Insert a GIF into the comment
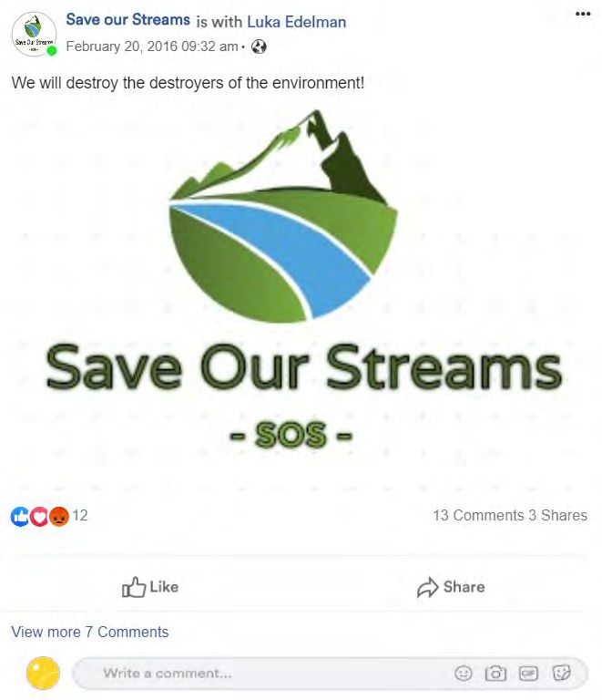 pyautogui.click(x=528, y=673)
